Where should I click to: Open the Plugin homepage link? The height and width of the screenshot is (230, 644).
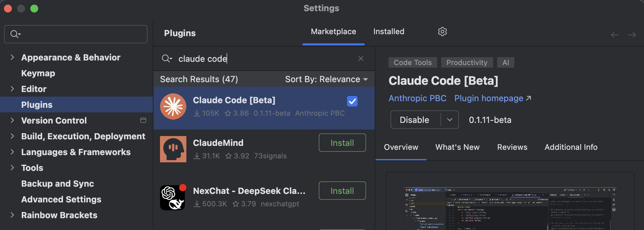493,98
